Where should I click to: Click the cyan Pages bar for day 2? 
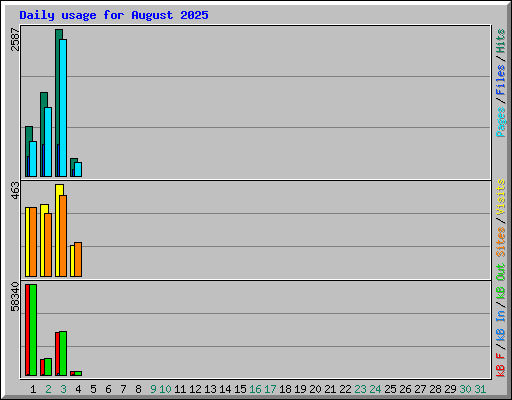(x=48, y=142)
